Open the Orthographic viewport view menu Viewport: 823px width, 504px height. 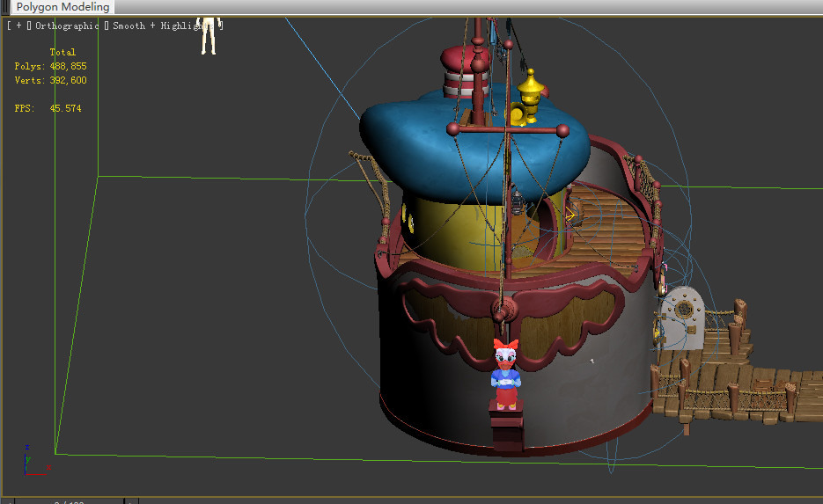click(67, 26)
